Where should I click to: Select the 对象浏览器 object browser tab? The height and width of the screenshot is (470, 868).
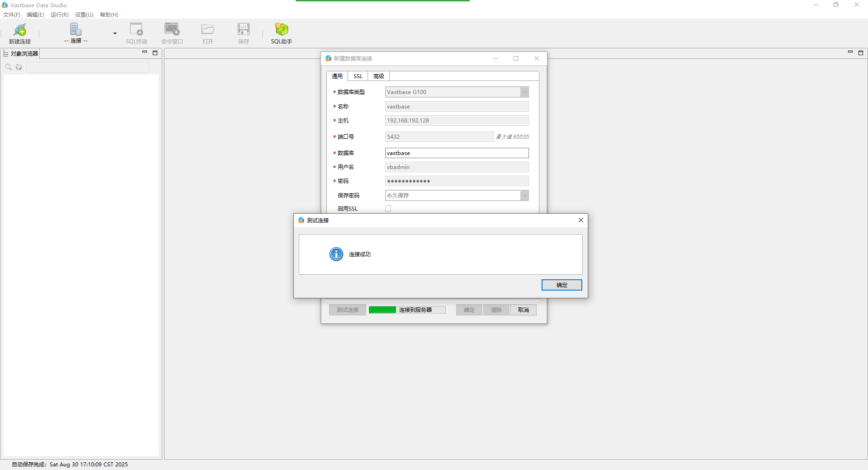pos(21,53)
